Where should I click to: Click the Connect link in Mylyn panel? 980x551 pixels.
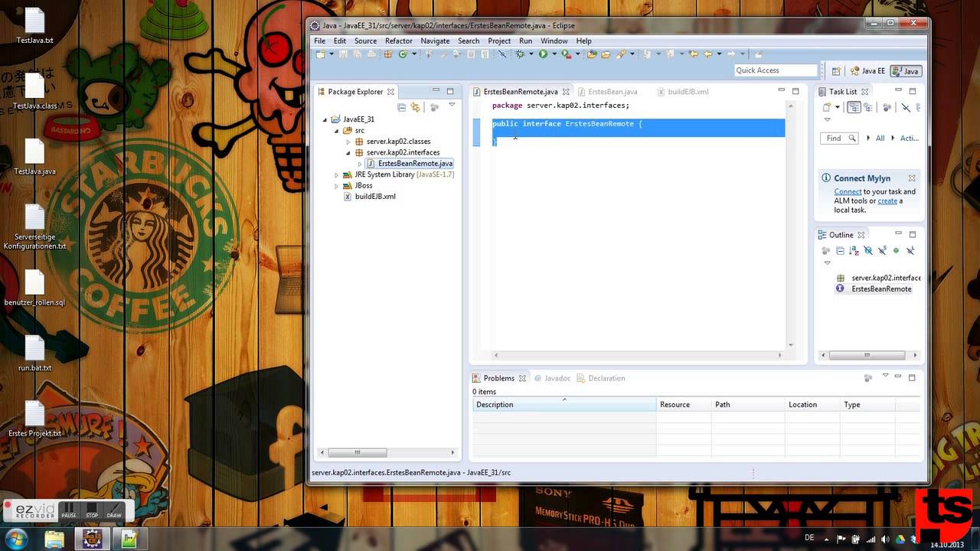click(848, 192)
